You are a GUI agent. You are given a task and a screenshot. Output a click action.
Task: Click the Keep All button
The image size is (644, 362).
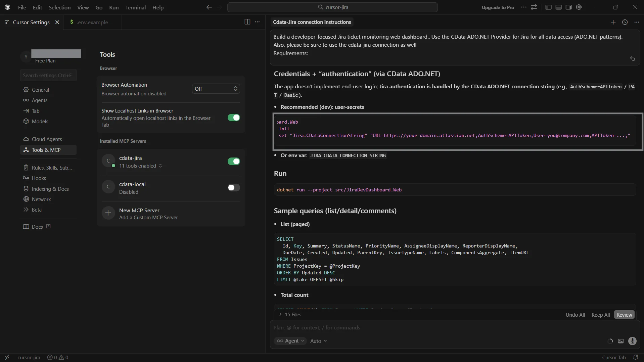[600, 315]
